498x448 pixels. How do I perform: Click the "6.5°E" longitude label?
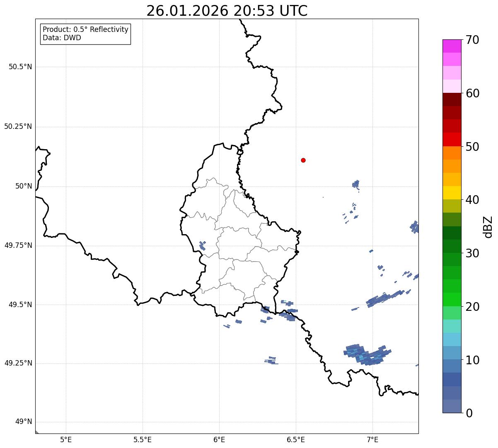[296, 440]
